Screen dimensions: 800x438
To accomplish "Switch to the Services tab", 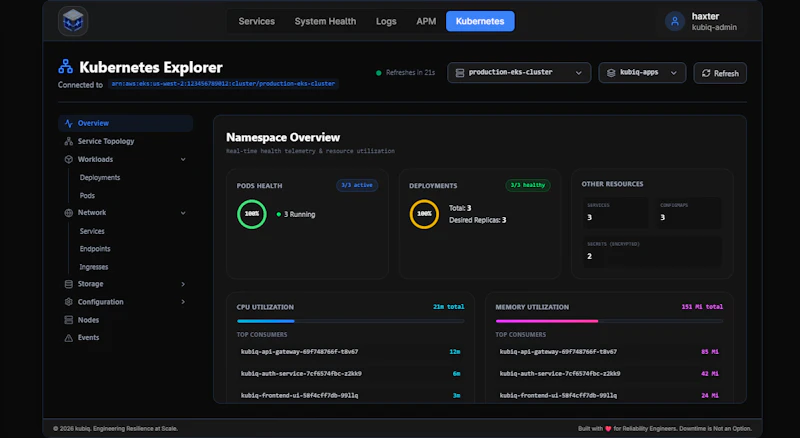I will point(257,21).
